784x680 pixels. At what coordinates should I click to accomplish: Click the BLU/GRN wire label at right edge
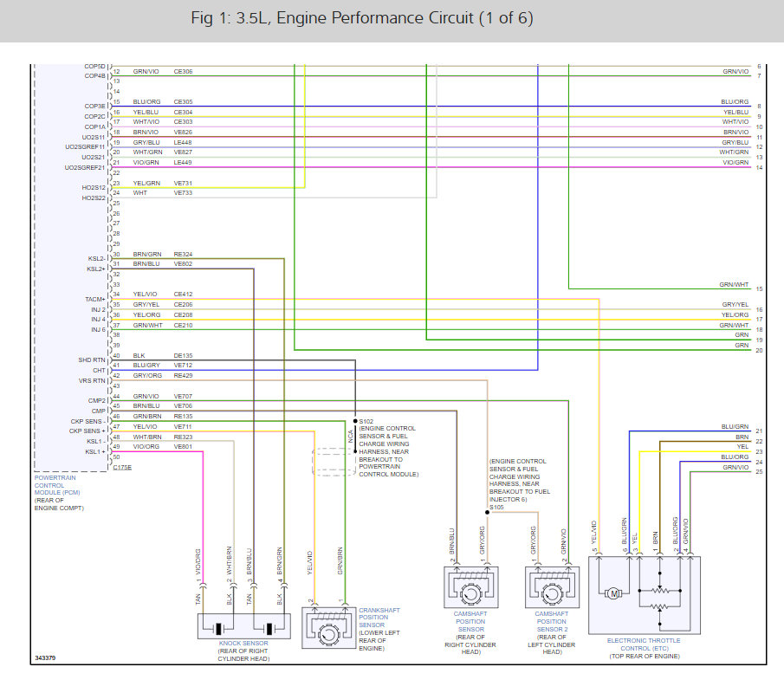pyautogui.click(x=735, y=426)
